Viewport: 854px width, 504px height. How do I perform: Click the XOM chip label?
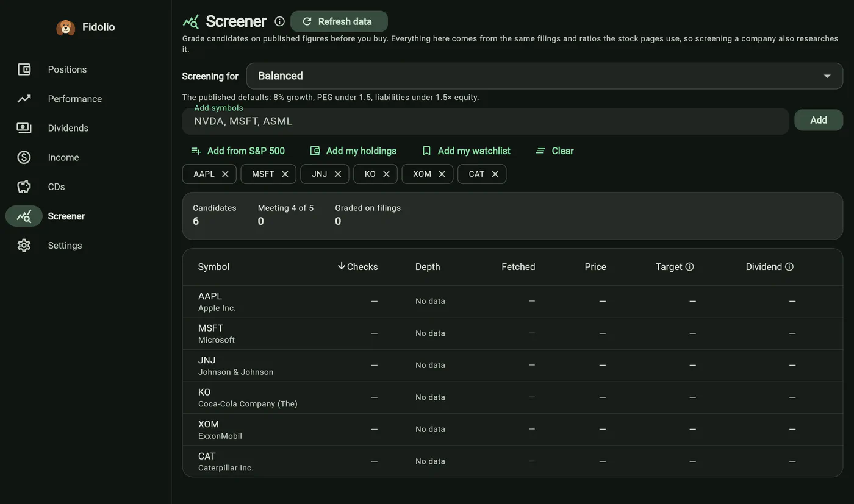coord(422,174)
